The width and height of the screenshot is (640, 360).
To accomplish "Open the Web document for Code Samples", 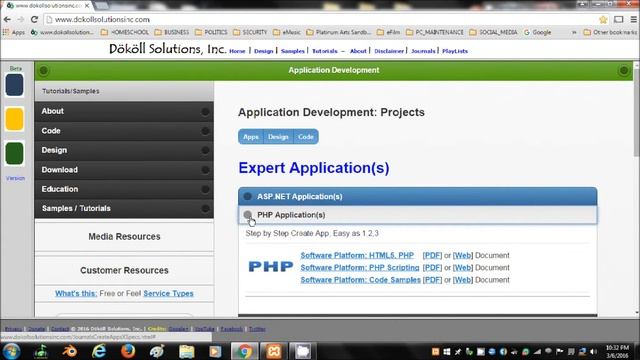I will [463, 280].
